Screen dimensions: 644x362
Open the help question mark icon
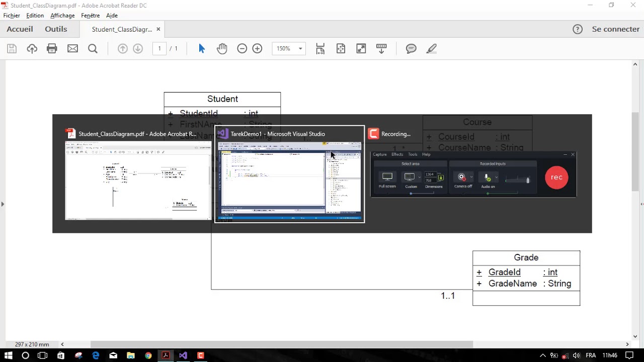578,29
